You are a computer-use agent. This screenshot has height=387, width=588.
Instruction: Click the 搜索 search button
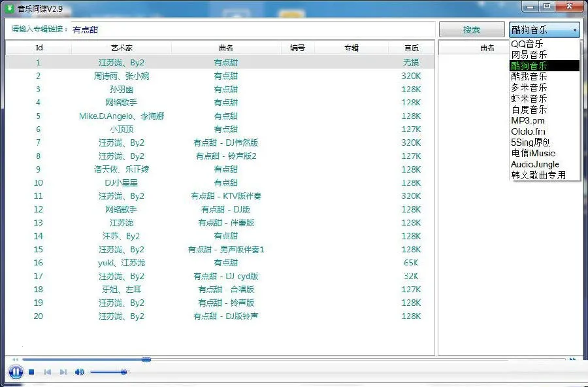472,29
